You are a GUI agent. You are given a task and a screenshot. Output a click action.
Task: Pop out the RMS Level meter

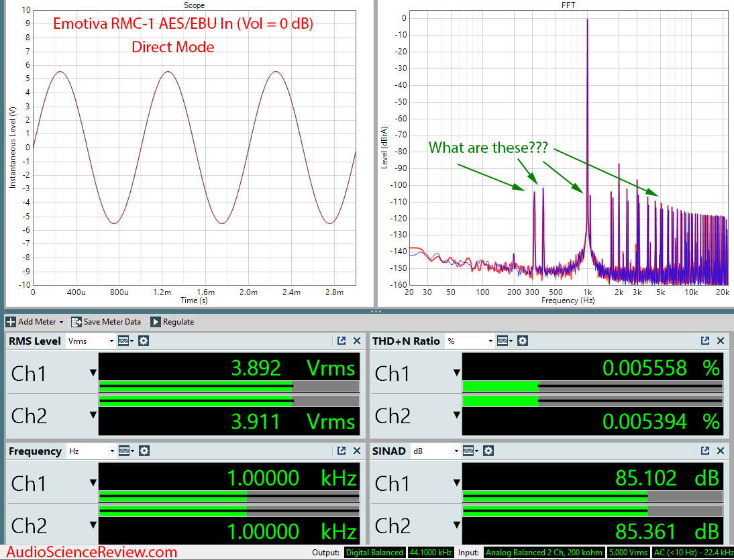[342, 341]
